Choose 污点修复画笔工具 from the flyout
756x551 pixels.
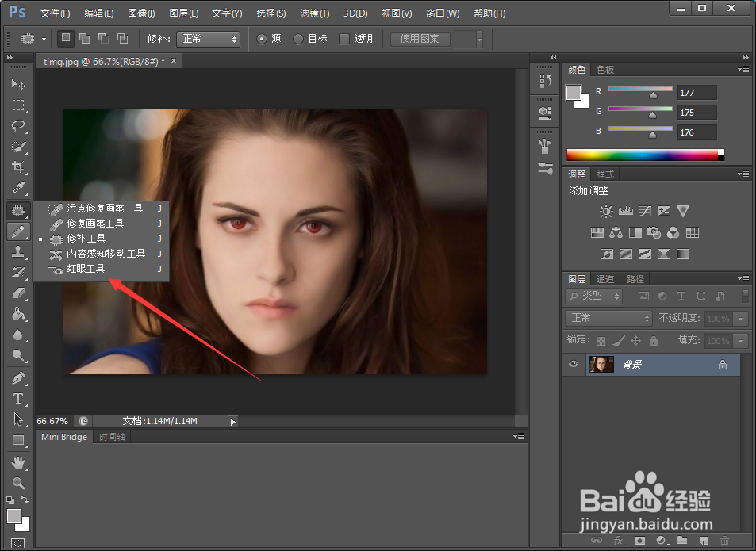coord(102,209)
